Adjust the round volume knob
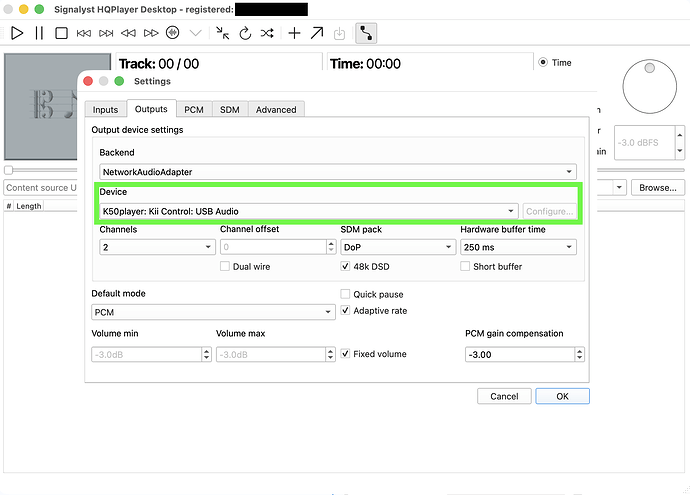Screen dimensions: 690x495 (650, 86)
